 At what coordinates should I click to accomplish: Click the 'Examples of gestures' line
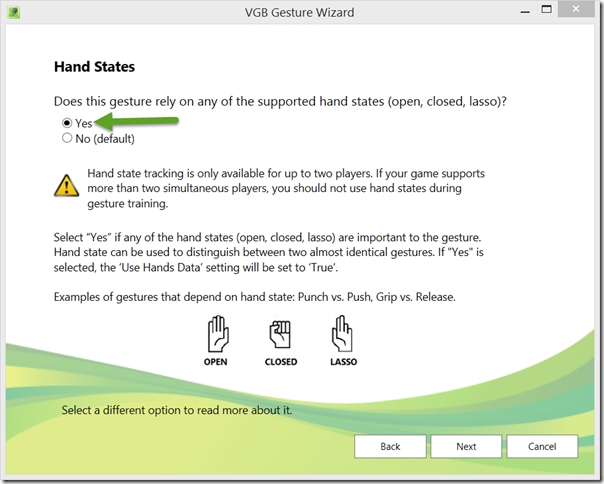click(x=255, y=297)
